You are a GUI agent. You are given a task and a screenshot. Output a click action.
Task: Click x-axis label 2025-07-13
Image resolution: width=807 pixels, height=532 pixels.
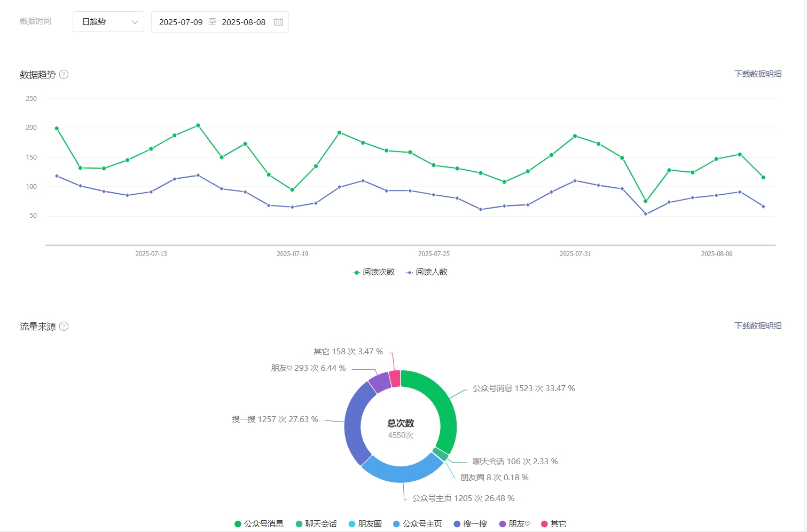tap(151, 254)
